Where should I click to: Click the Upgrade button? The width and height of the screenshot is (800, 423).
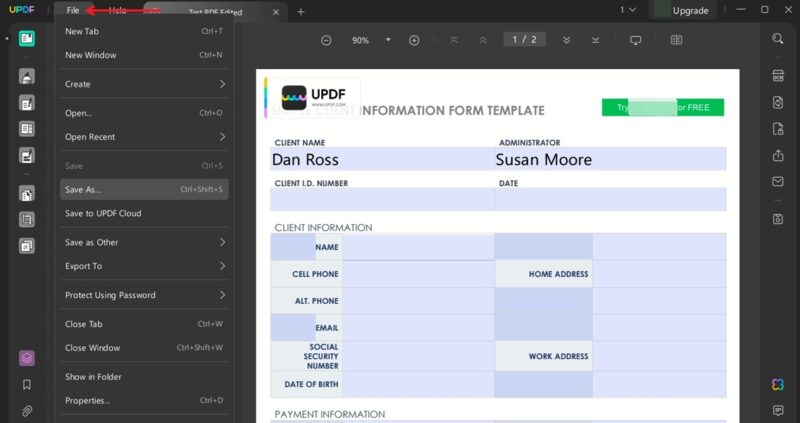point(683,10)
